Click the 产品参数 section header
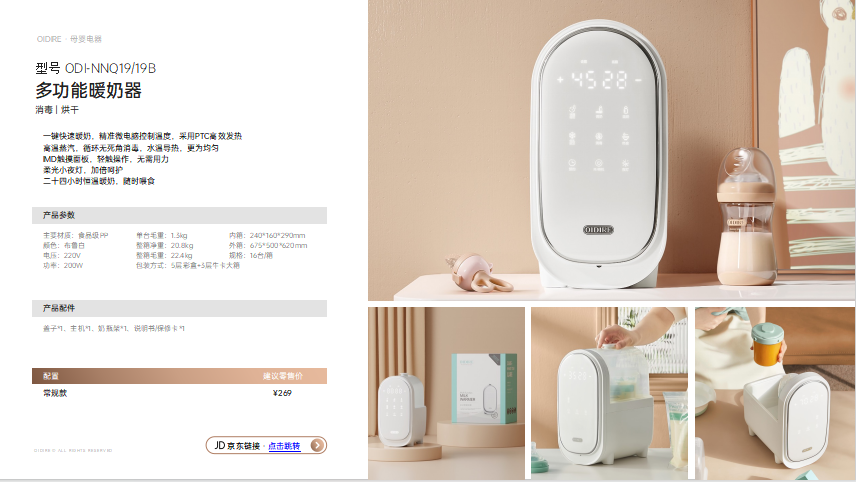The height and width of the screenshot is (482, 856). (x=179, y=215)
